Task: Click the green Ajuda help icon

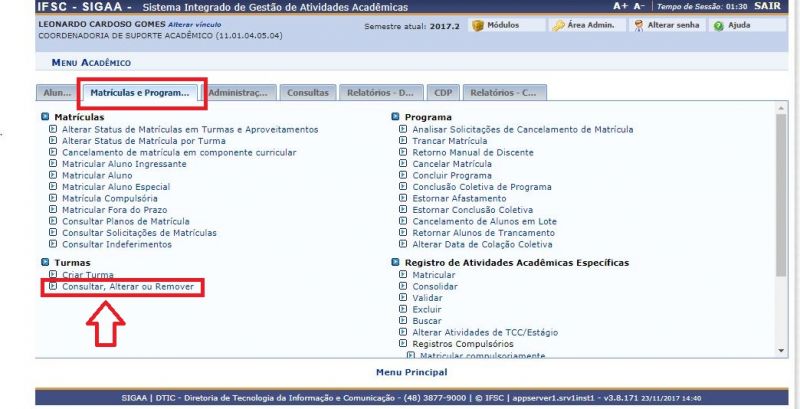Action: 718,25
